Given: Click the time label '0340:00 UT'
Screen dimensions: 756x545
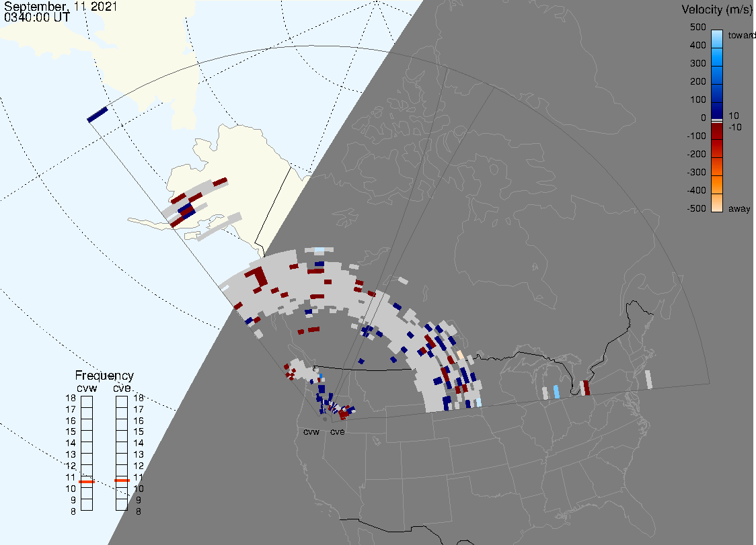Looking at the screenshot, I should 36,17.
